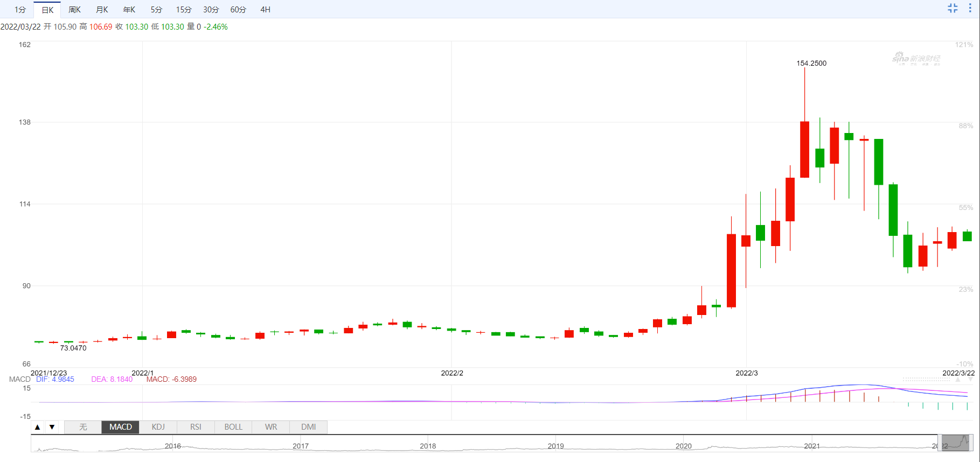Screen dimensions: 980x462
Task: Click the DIF: 4.9845 value
Action: tap(55, 379)
